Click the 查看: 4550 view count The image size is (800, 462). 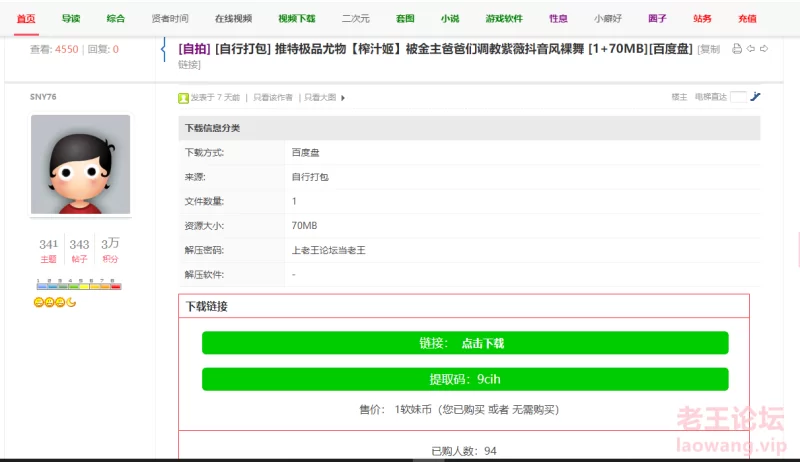point(54,49)
